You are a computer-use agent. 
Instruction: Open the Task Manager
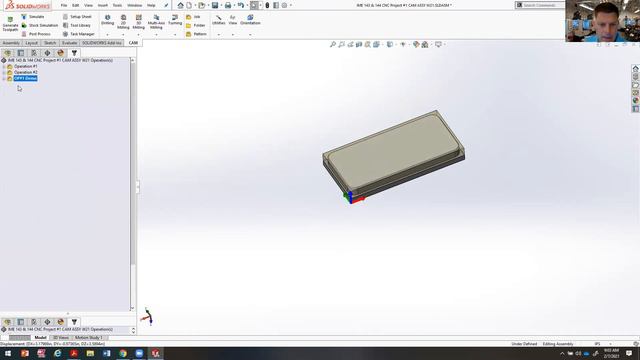[78, 34]
